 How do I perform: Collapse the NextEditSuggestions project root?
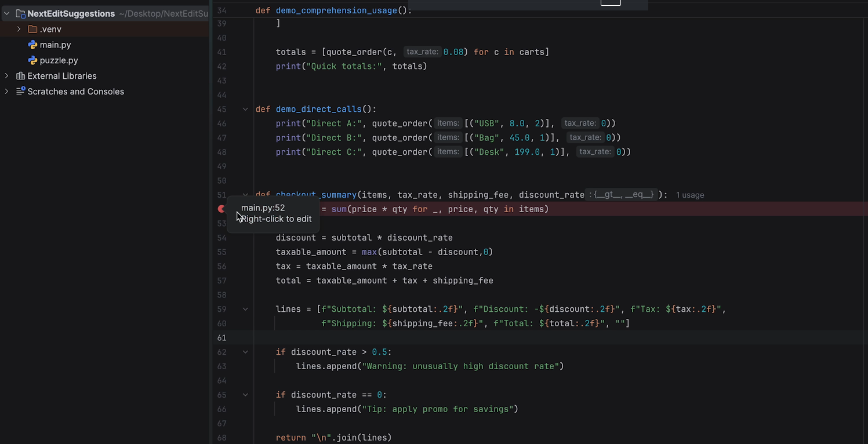pos(7,13)
